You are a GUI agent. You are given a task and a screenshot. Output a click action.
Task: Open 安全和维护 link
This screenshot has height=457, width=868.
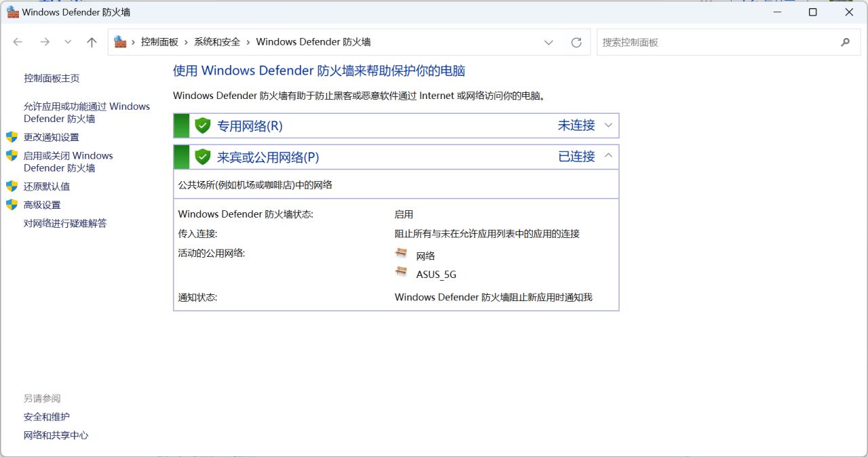47,417
